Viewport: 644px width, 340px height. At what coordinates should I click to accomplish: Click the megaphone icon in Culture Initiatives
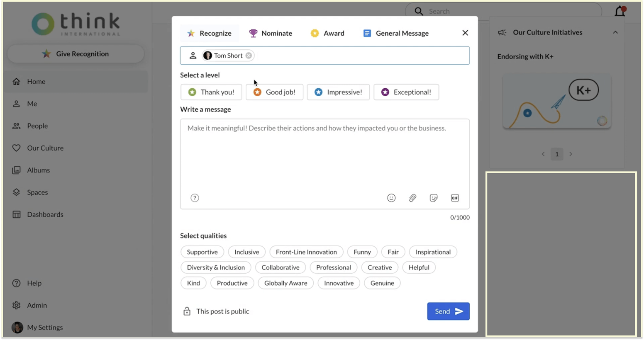[x=502, y=32]
